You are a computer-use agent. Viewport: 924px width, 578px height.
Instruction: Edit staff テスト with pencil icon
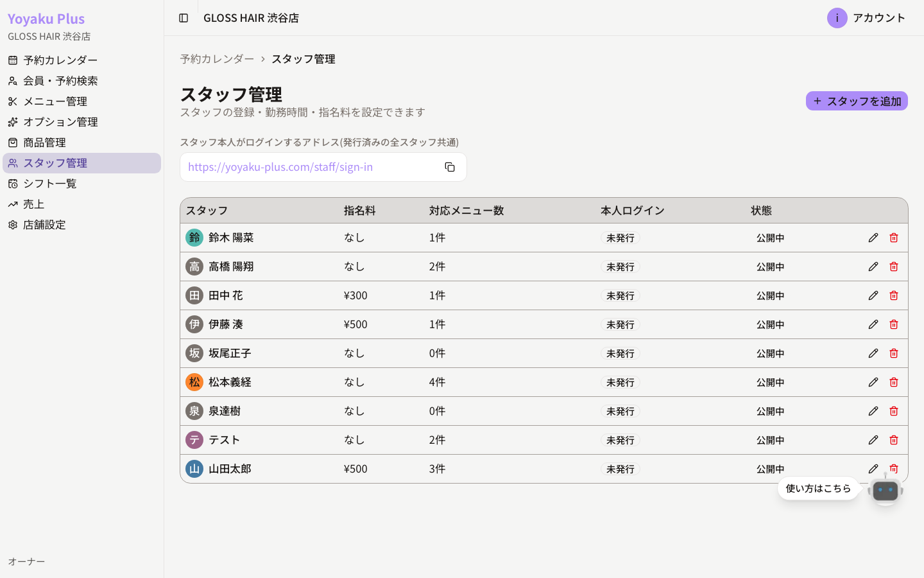(x=873, y=440)
